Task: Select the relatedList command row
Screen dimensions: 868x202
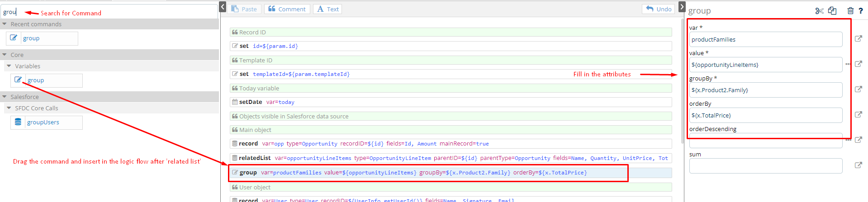Action: point(450,158)
